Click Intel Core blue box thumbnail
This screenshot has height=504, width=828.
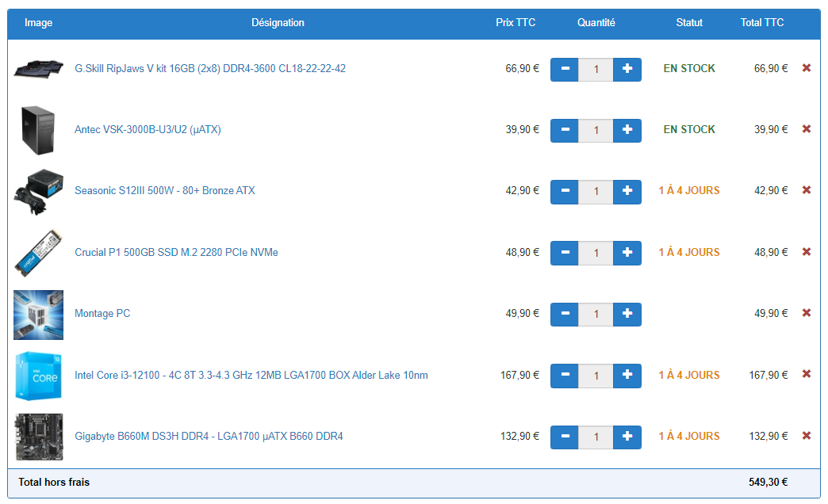click(38, 376)
